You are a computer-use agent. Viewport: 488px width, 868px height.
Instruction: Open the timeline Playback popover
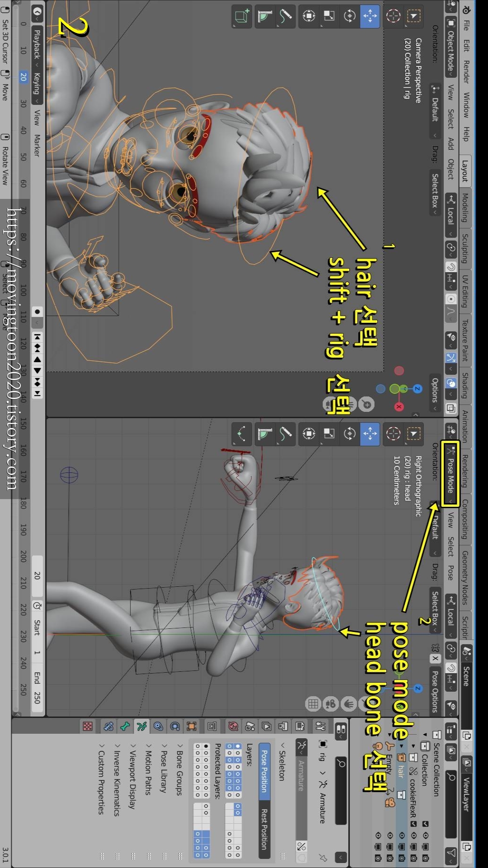pyautogui.click(x=37, y=47)
